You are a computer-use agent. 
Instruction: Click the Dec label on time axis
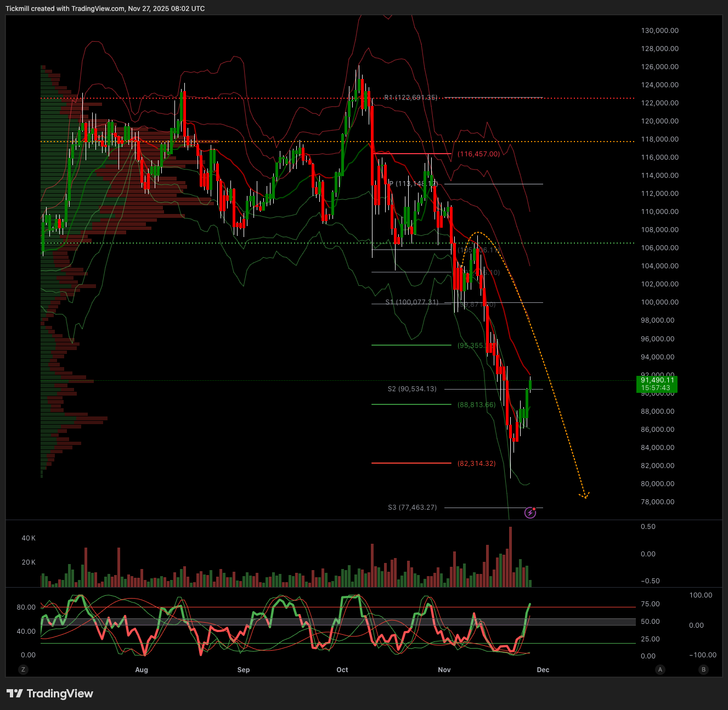pos(543,670)
